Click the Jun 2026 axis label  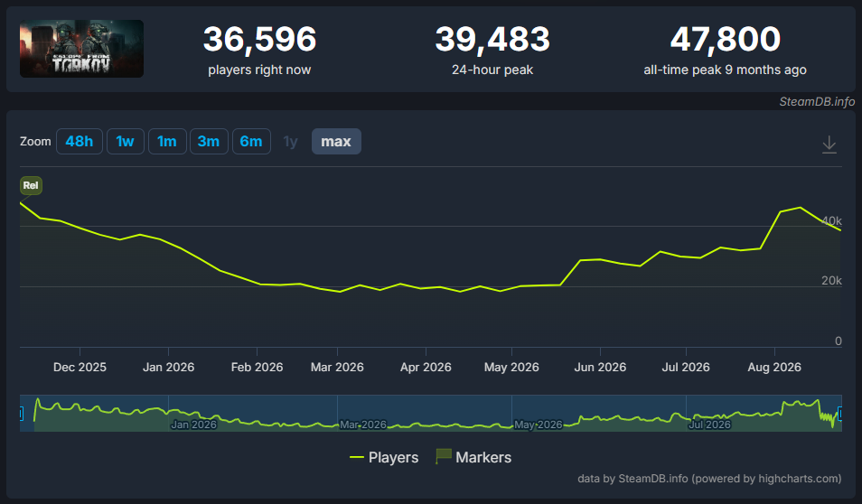tap(600, 367)
